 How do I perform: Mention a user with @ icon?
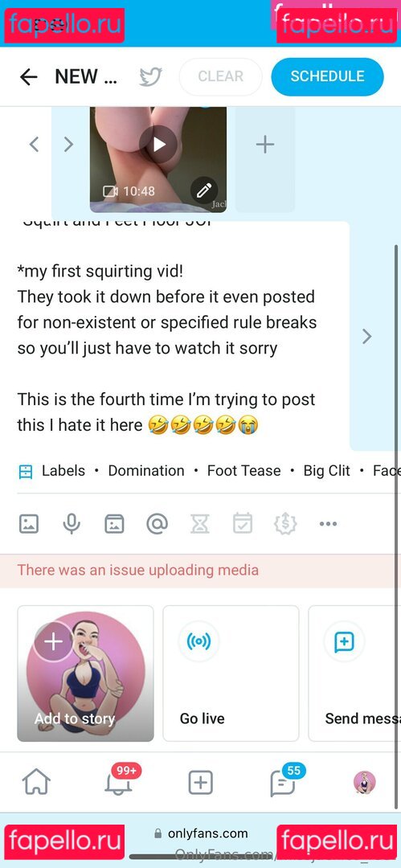pyautogui.click(x=157, y=524)
